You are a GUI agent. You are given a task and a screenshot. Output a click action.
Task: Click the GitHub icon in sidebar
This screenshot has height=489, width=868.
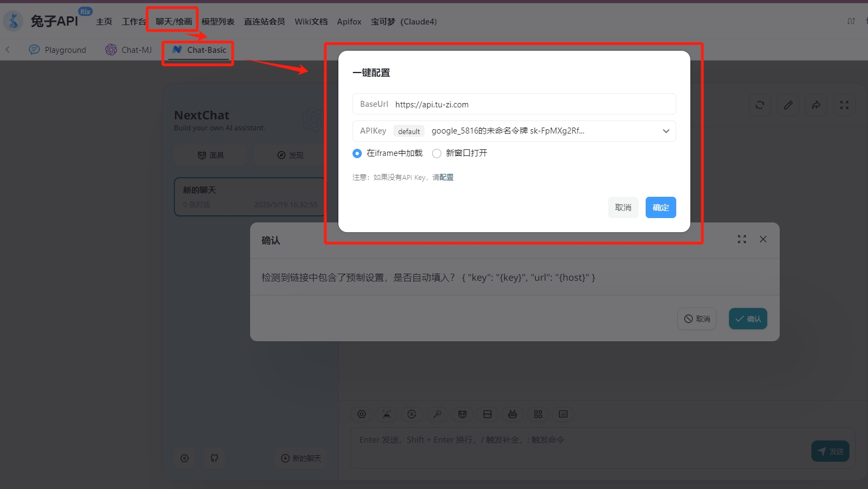[214, 458]
